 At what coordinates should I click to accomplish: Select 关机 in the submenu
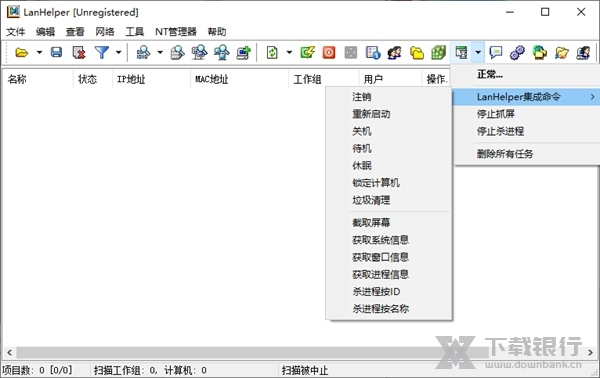pyautogui.click(x=389, y=131)
